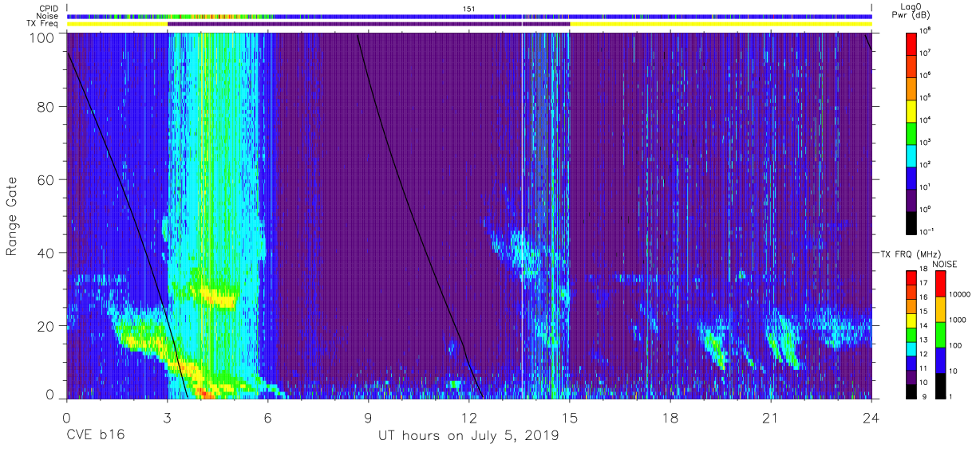Viewport: 980px width, 452px height.
Task: Click the 'TX Freq' row label
Action: 42,24
